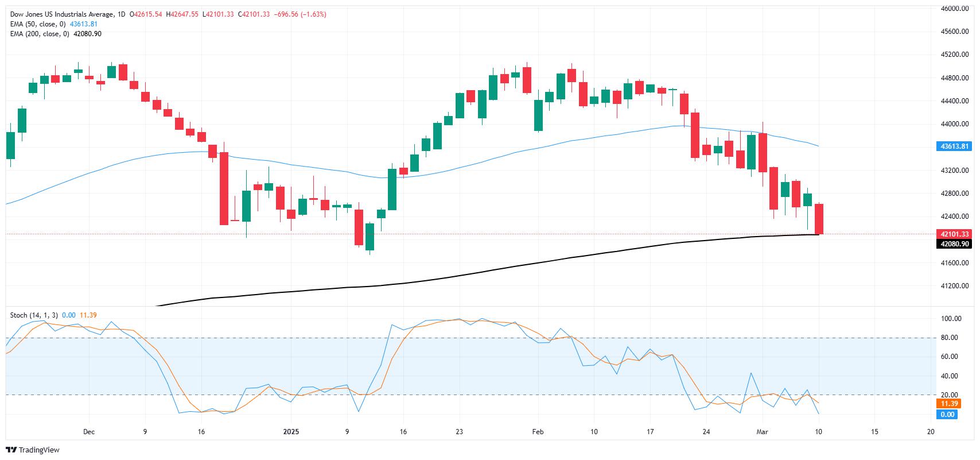
Task: Click the 100.00 Stoch scale label
Action: point(950,319)
